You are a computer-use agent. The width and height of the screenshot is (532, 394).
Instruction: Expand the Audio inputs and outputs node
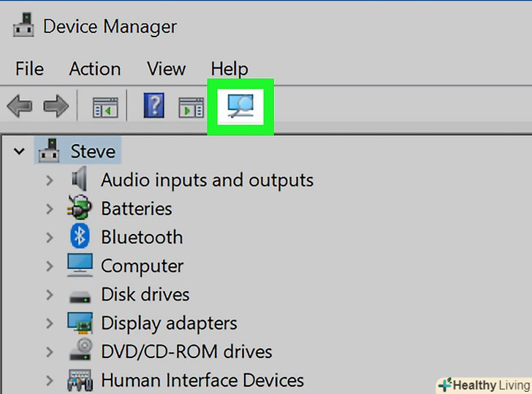[50, 180]
